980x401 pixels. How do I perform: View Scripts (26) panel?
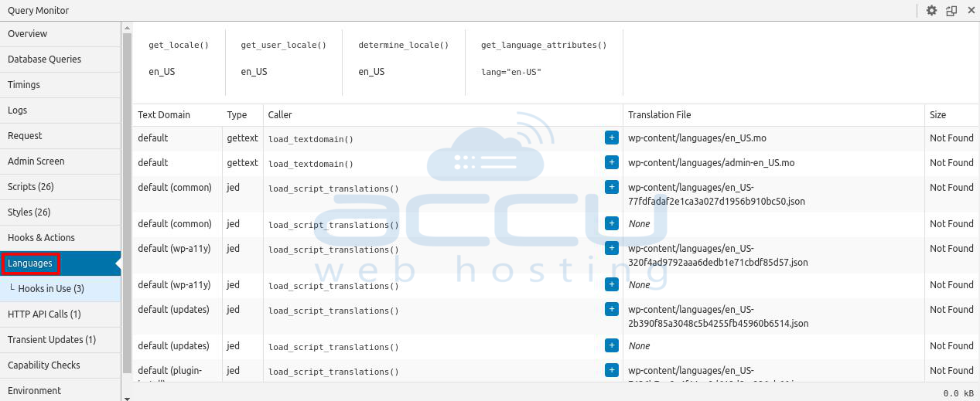pos(60,187)
